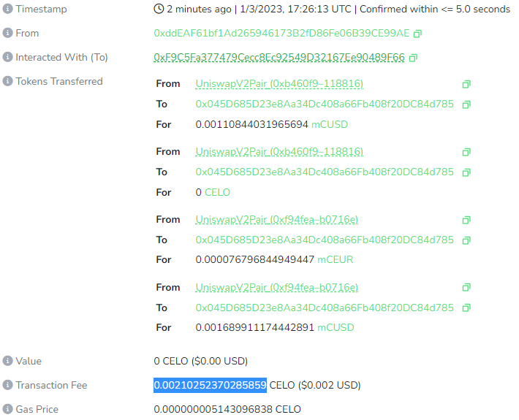Click the value text 0 CELO ($0.00 USD)

[200, 361]
